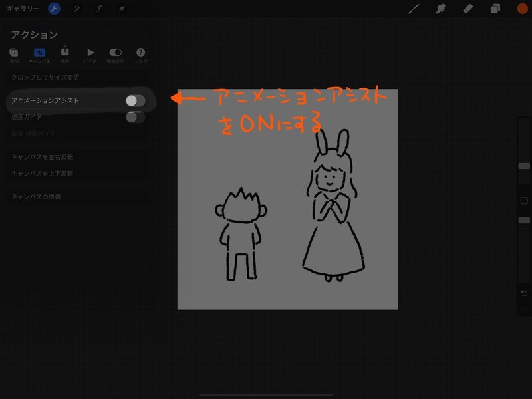
Task: Select the Brush tool in top bar
Action: pyautogui.click(x=413, y=9)
